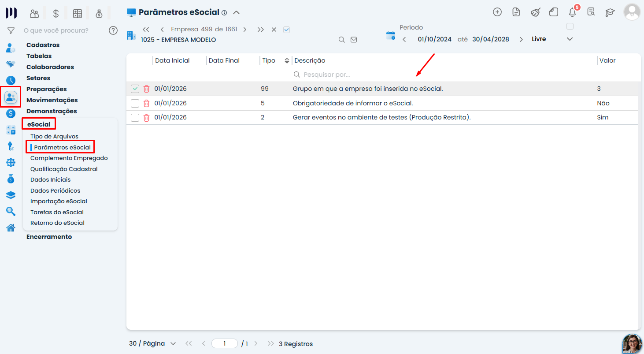Uncheck the Grupo em que a empresa row checkbox
The height and width of the screenshot is (354, 644).
tap(135, 89)
